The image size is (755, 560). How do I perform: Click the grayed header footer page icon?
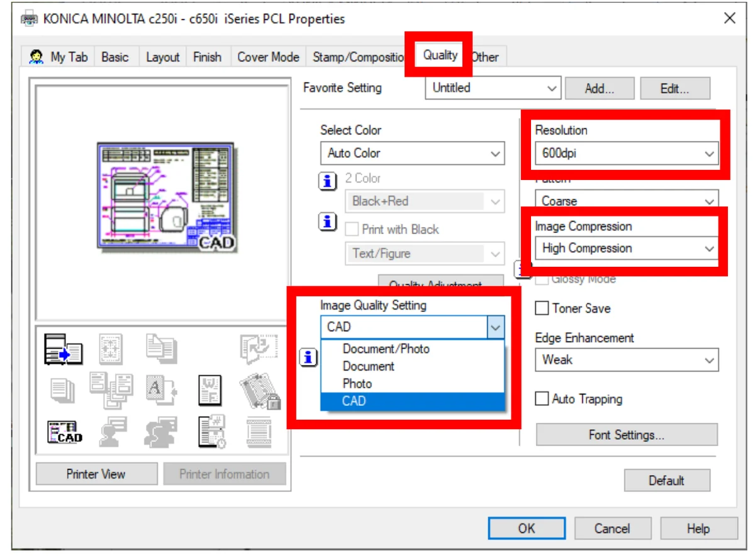click(259, 432)
